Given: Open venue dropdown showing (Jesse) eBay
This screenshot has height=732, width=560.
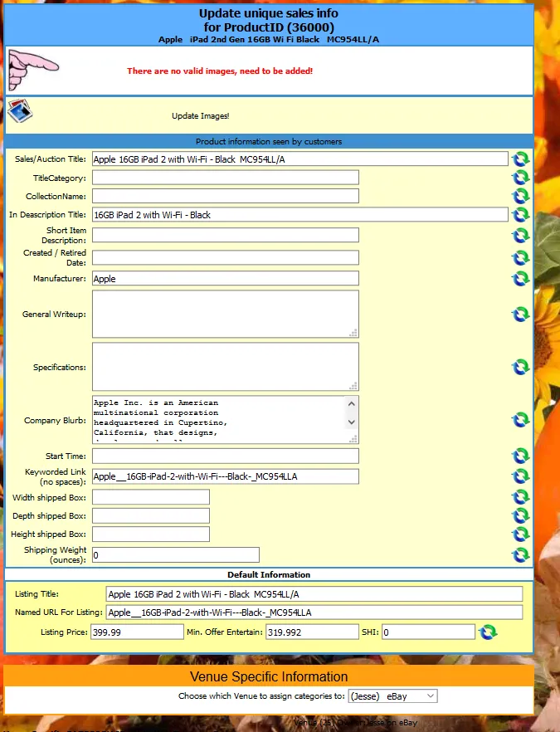Looking at the screenshot, I should 393,696.
